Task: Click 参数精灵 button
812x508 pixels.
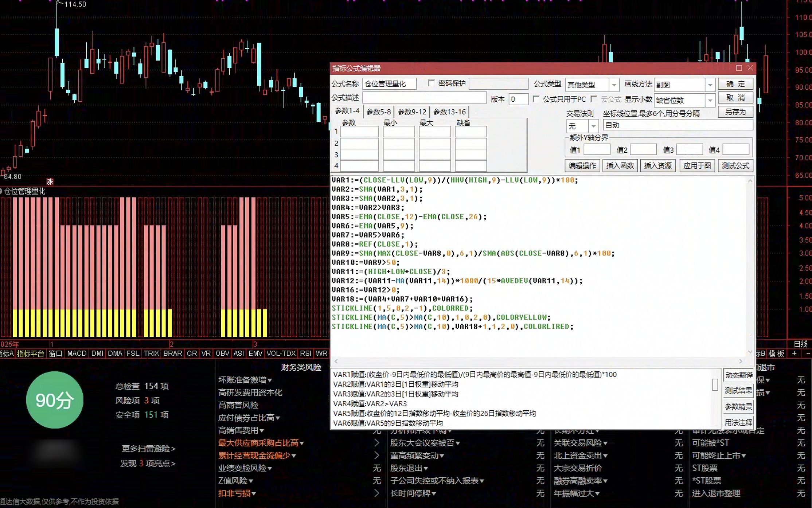Action: click(x=738, y=407)
